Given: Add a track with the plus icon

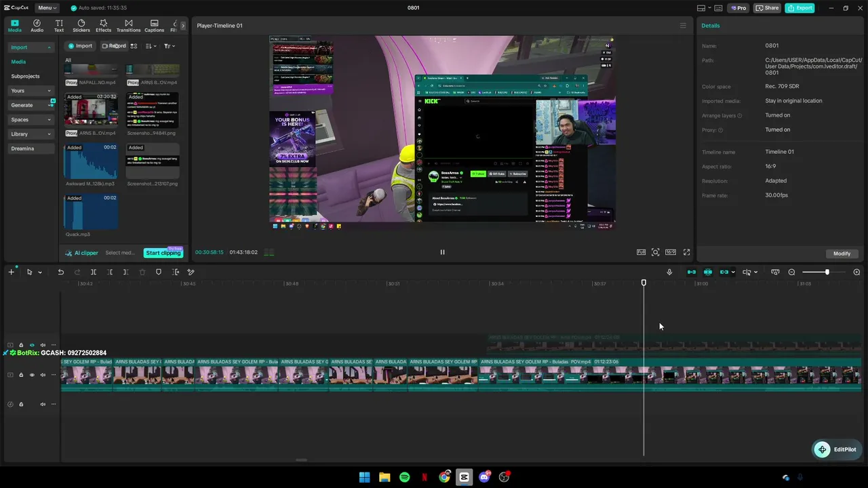Looking at the screenshot, I should coord(11,272).
